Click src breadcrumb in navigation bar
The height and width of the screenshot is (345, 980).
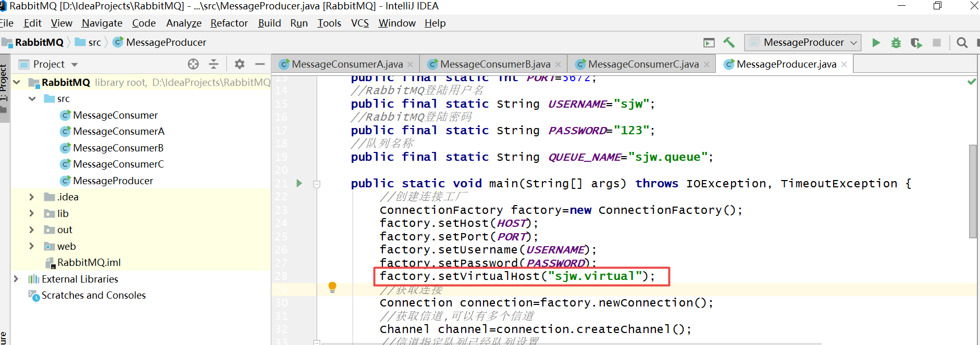(89, 42)
